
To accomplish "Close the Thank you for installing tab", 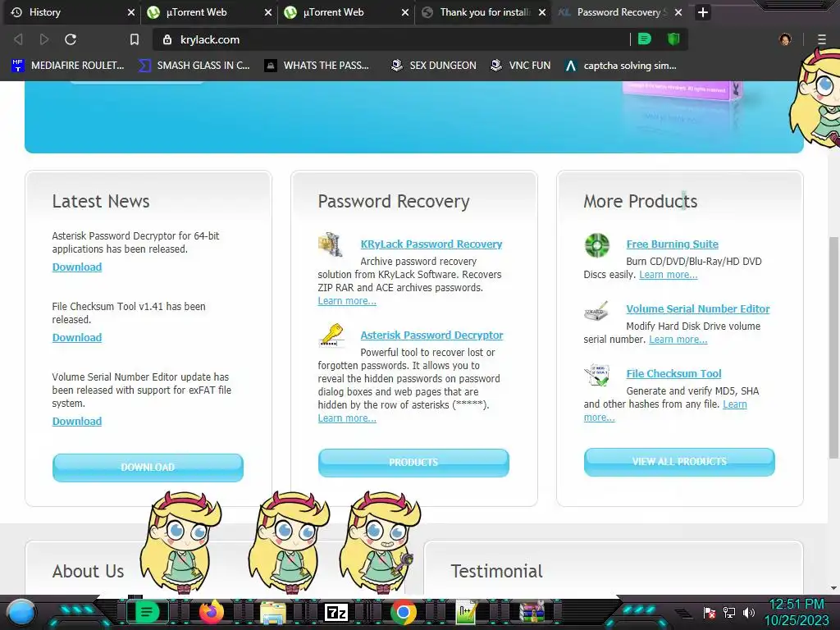I will pos(542,12).
